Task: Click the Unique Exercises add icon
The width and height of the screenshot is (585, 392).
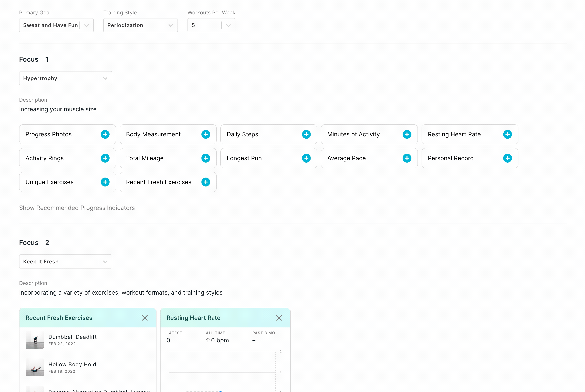Action: tap(105, 182)
